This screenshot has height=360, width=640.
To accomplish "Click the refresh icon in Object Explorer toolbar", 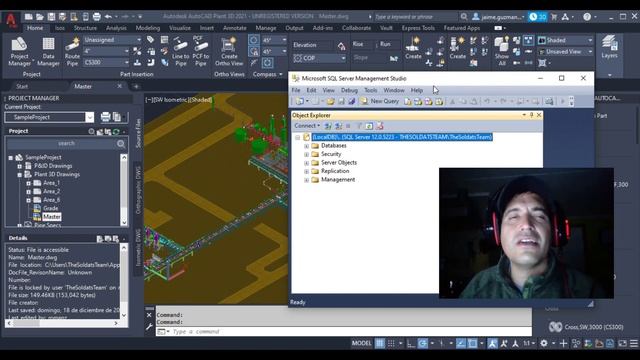I will 369,126.
